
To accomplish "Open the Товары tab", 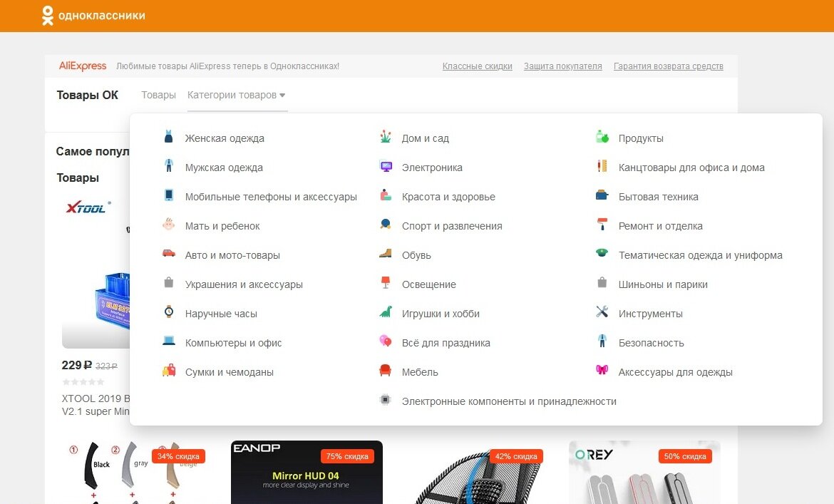I will click(x=158, y=95).
